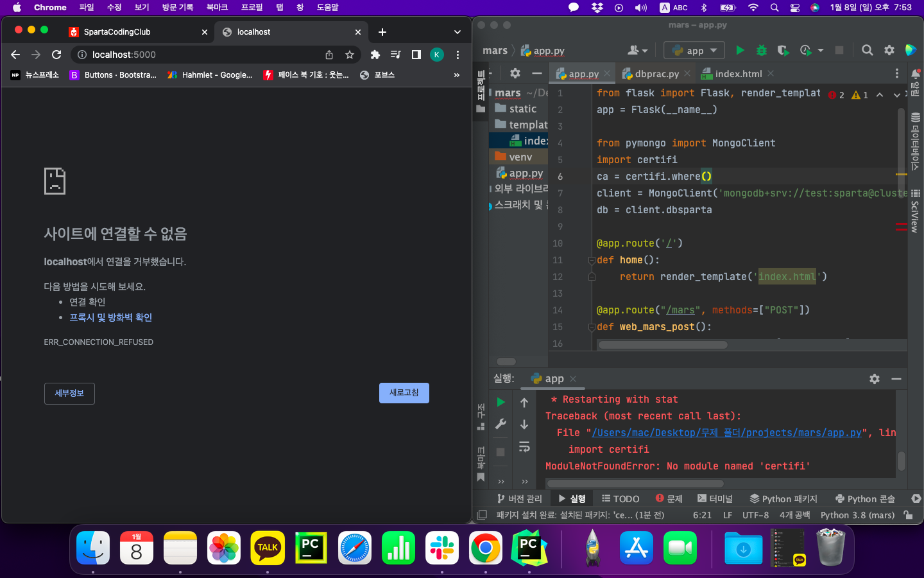
Task: Open the UTF-8 encoding selector
Action: [x=755, y=515]
